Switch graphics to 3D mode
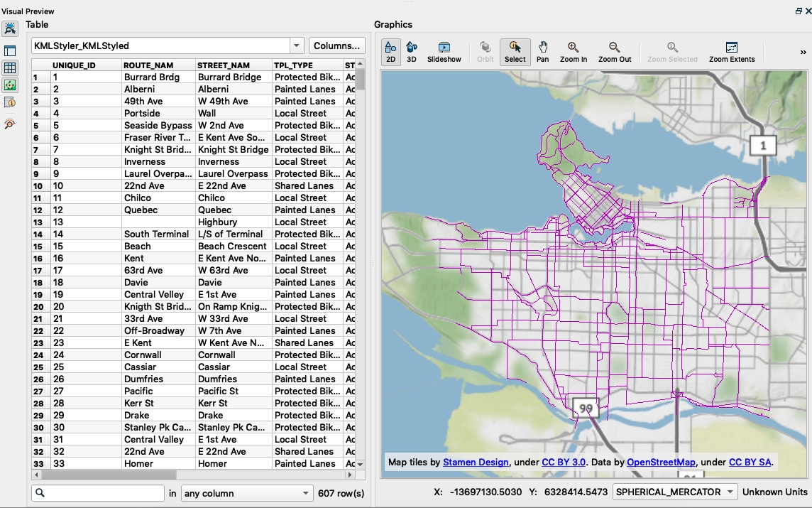 [x=412, y=52]
